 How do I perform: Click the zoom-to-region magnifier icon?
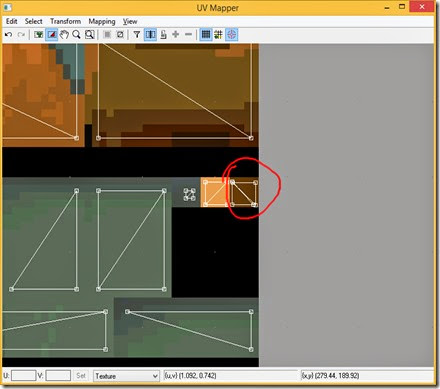point(89,34)
